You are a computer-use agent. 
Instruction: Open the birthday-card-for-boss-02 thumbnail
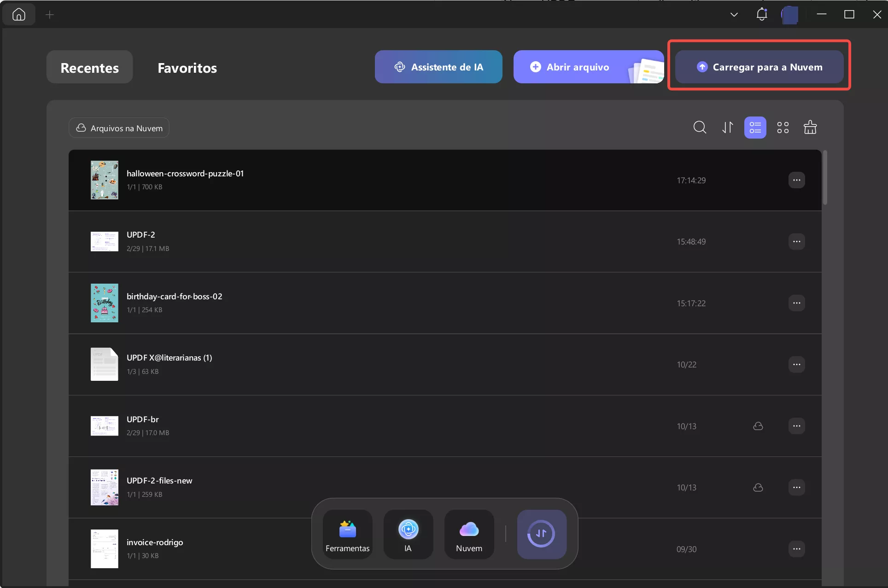[x=105, y=303]
